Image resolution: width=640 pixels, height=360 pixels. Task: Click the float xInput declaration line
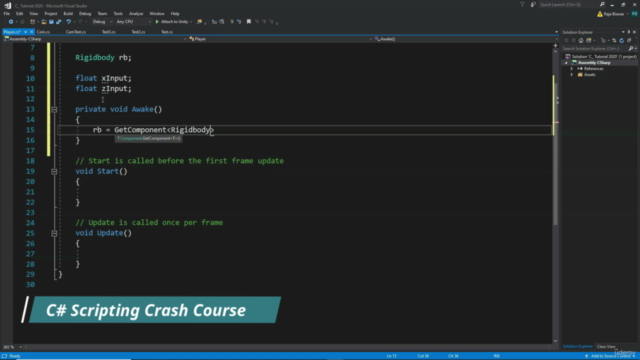[x=103, y=78]
